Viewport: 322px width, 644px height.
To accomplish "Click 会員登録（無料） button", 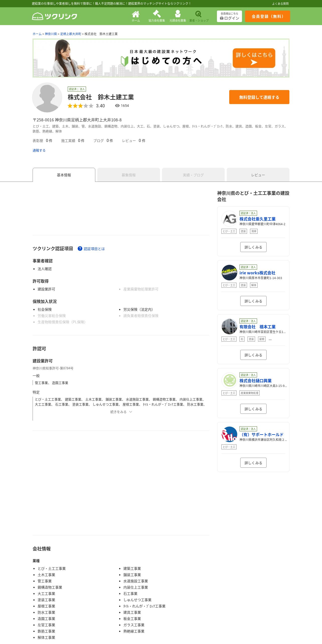I will click(x=268, y=16).
